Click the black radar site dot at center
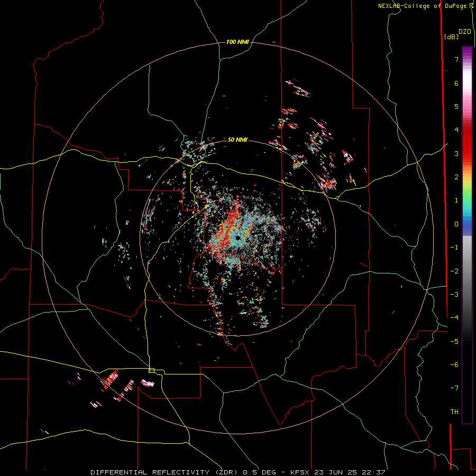 point(237,238)
